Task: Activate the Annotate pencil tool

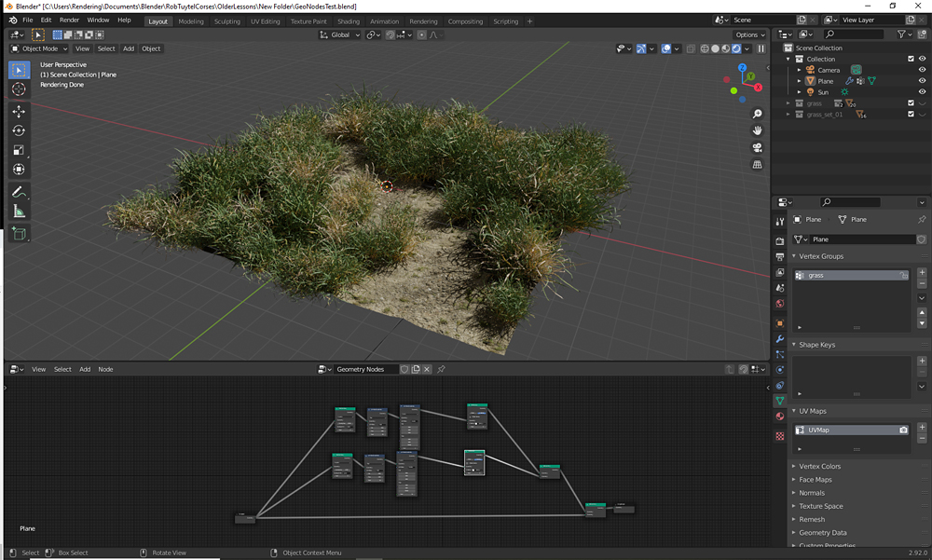Action: pos(19,192)
